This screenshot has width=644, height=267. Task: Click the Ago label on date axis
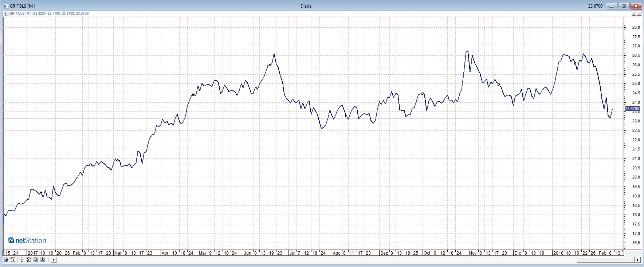[x=337, y=253]
